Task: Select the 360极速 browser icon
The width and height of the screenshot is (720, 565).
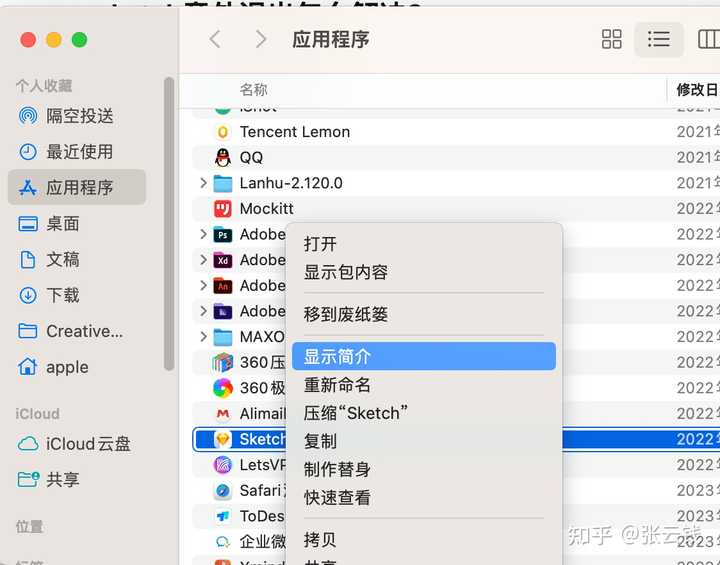Action: [x=223, y=388]
